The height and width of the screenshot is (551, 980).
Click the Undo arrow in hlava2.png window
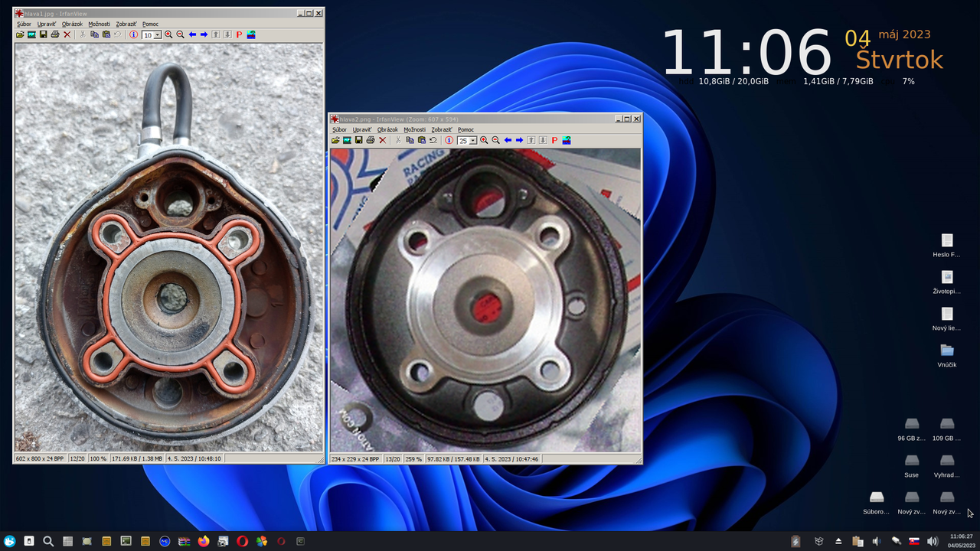pyautogui.click(x=433, y=140)
